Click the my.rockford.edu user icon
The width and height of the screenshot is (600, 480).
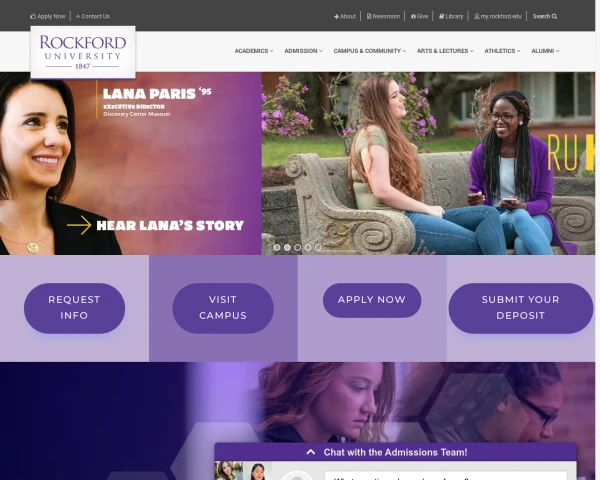(x=477, y=16)
